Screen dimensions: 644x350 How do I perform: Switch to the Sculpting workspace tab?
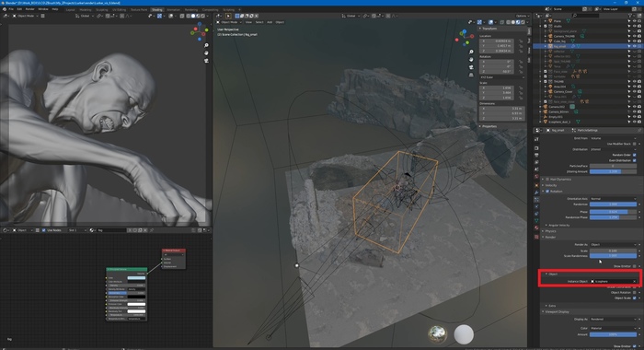tap(102, 9)
